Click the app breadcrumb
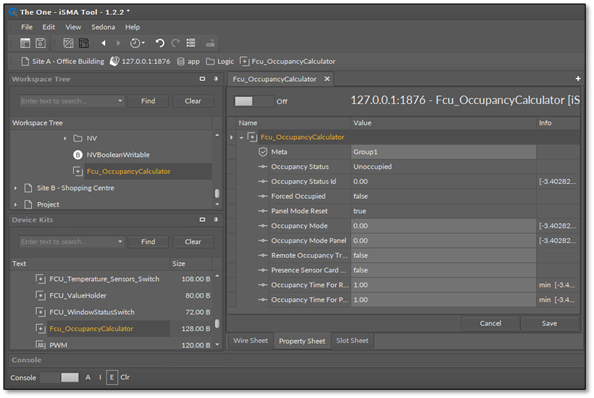The width and height of the screenshot is (594, 398). pyautogui.click(x=188, y=61)
